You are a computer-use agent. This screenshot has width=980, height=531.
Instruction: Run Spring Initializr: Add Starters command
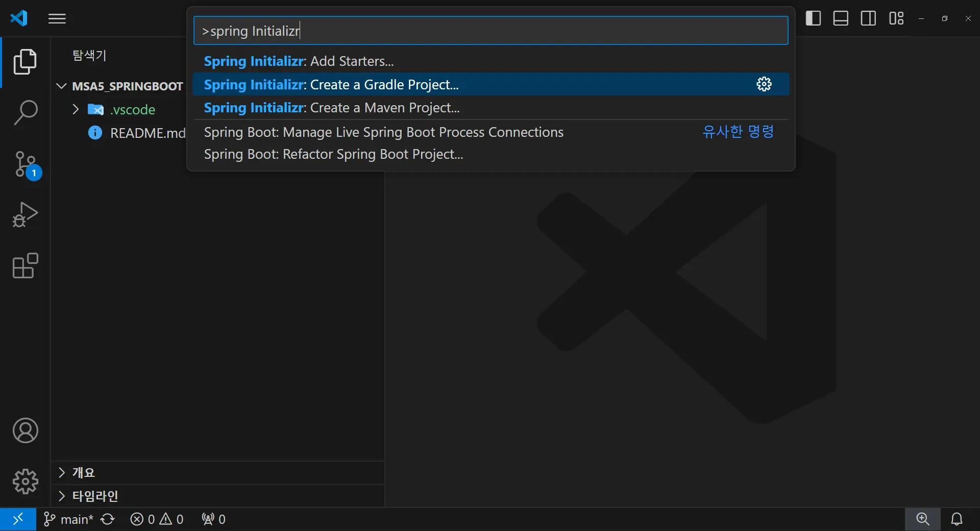491,61
